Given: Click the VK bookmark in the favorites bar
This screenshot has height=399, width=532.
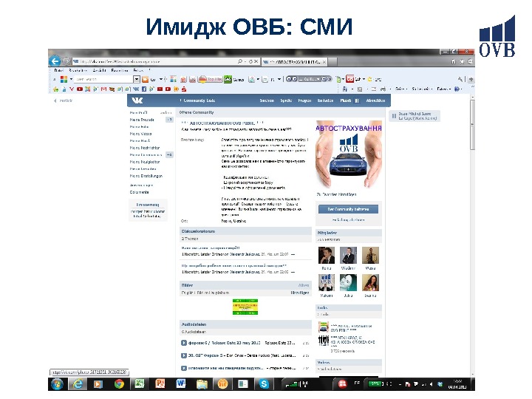Looking at the screenshot, I should [x=136, y=89].
